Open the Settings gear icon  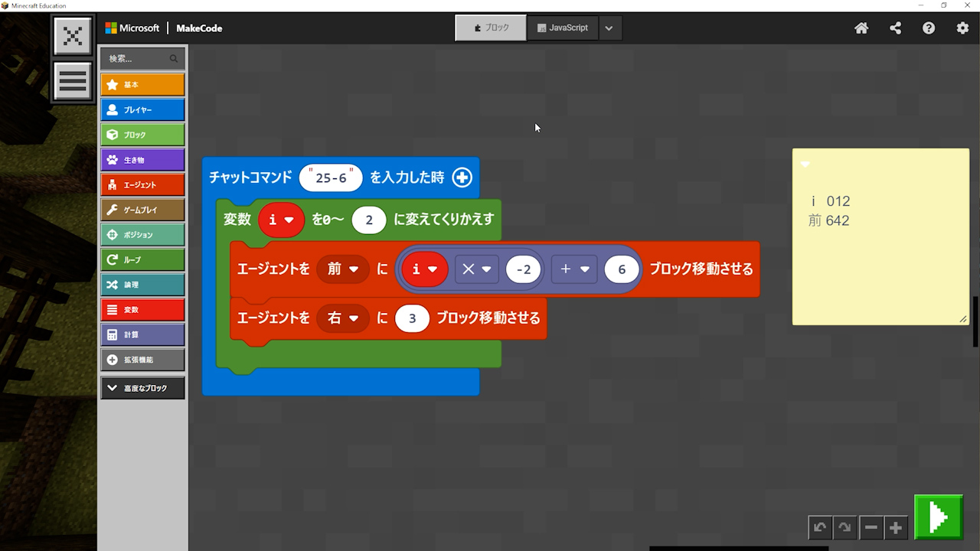click(962, 28)
